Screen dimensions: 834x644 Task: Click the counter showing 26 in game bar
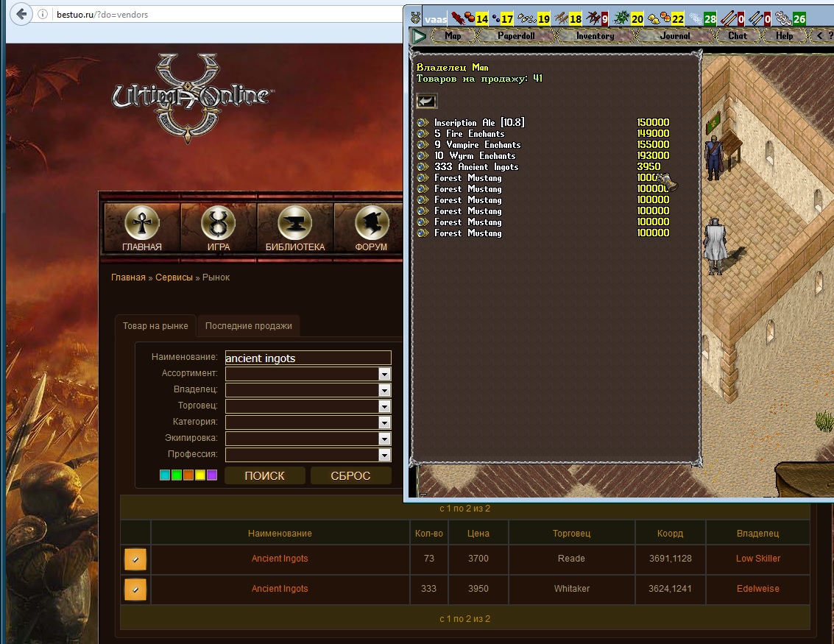click(791, 19)
